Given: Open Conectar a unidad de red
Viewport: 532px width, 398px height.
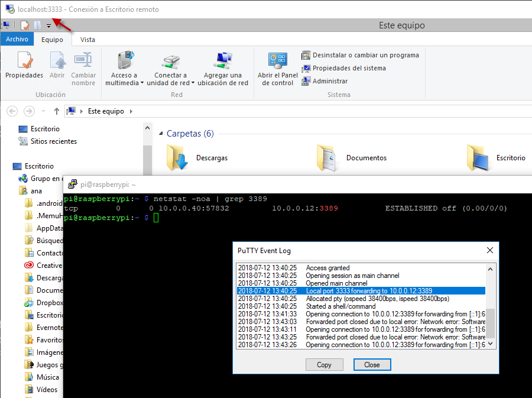Looking at the screenshot, I should (170, 69).
